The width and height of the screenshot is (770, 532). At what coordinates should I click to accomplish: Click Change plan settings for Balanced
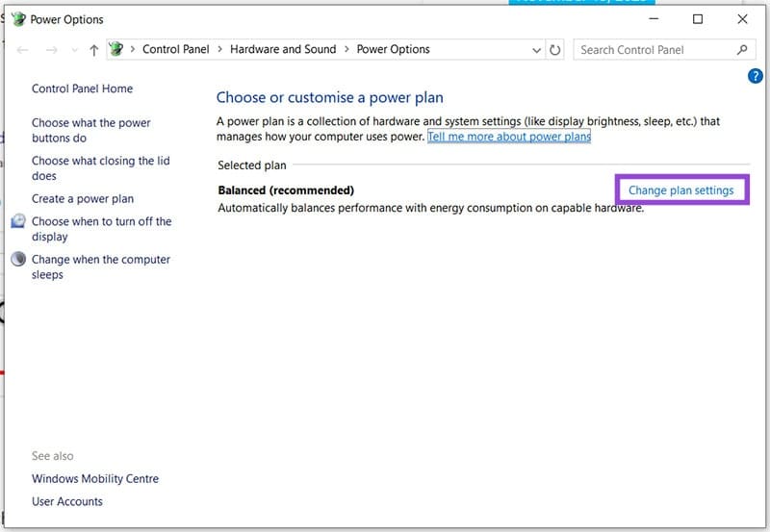[681, 190]
